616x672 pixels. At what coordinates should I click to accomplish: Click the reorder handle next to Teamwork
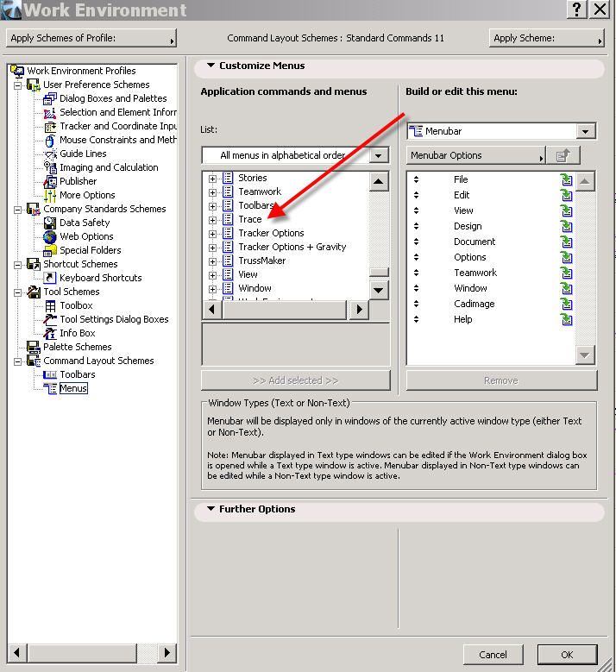pos(416,273)
